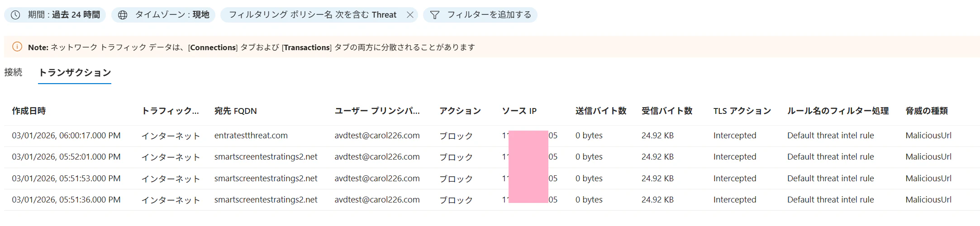Click ブロック action in the 06:00:17 row
This screenshot has height=226, width=980.
[x=456, y=136]
